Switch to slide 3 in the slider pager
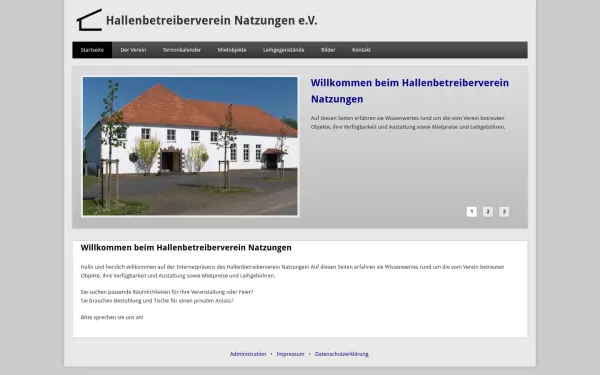The width and height of the screenshot is (600, 375). pyautogui.click(x=504, y=212)
